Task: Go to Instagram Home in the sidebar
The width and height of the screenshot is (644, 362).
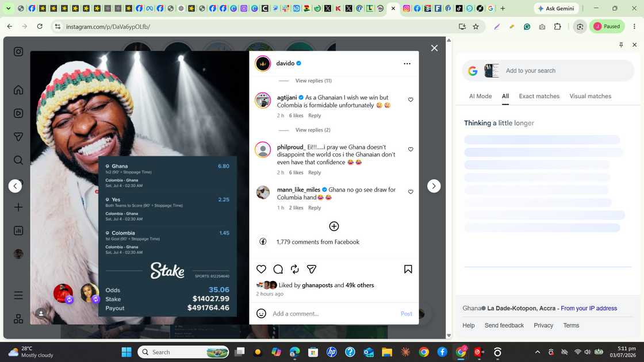Action: (18, 90)
